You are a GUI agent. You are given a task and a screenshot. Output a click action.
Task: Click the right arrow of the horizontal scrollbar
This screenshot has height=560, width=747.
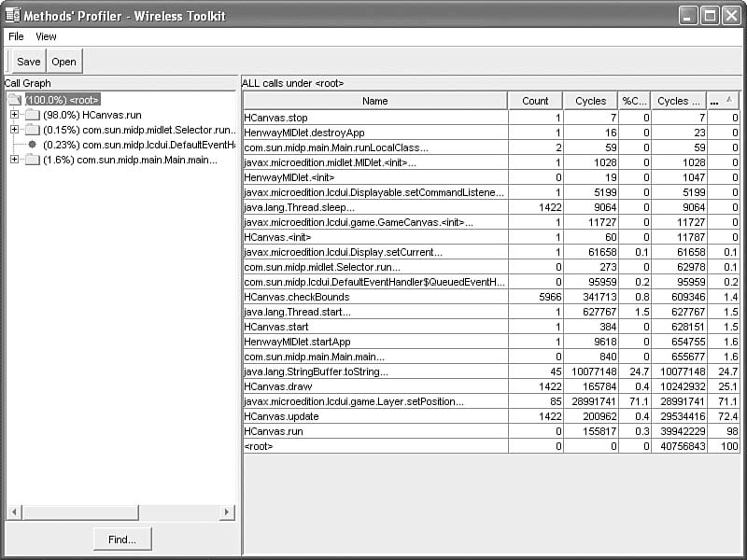coord(227,512)
